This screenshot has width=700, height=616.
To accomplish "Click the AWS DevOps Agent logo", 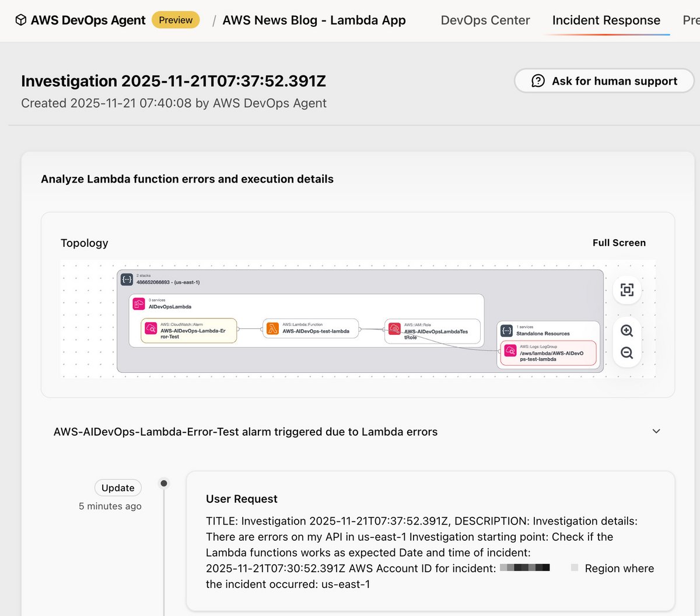I will tap(21, 19).
